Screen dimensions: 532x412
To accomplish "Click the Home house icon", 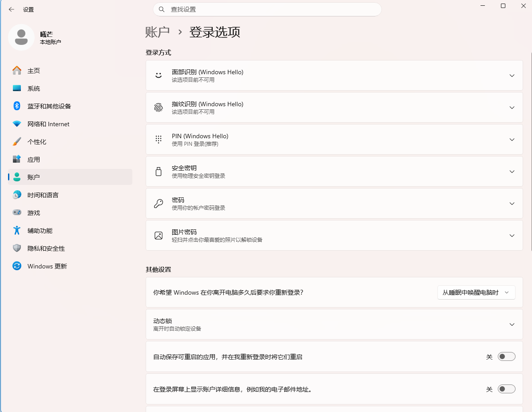I will pos(17,70).
